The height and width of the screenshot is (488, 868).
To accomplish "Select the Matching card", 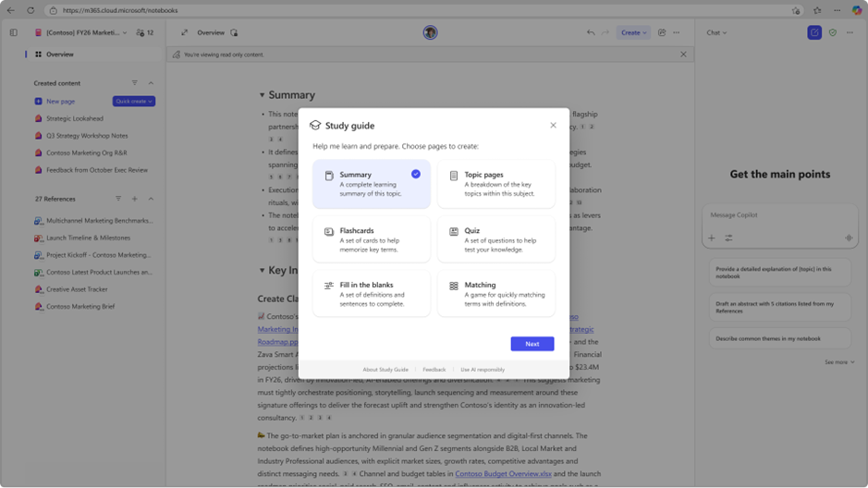I will [x=496, y=293].
